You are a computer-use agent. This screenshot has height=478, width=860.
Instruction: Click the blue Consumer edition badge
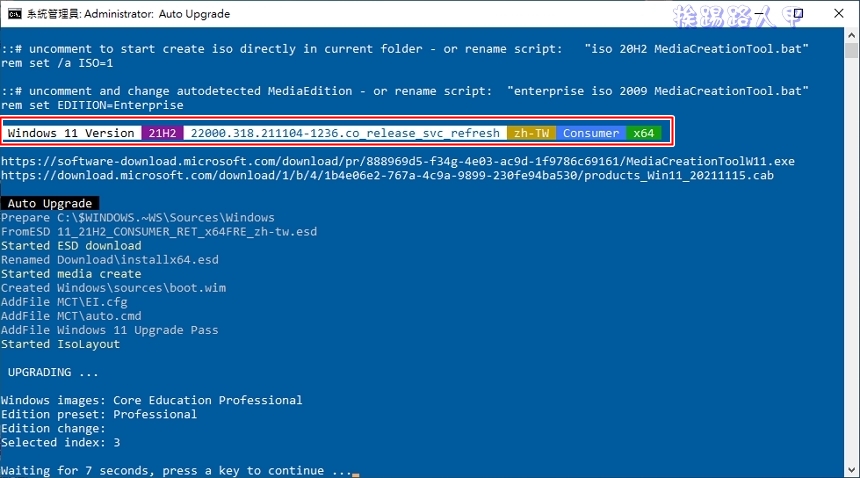pyautogui.click(x=590, y=133)
